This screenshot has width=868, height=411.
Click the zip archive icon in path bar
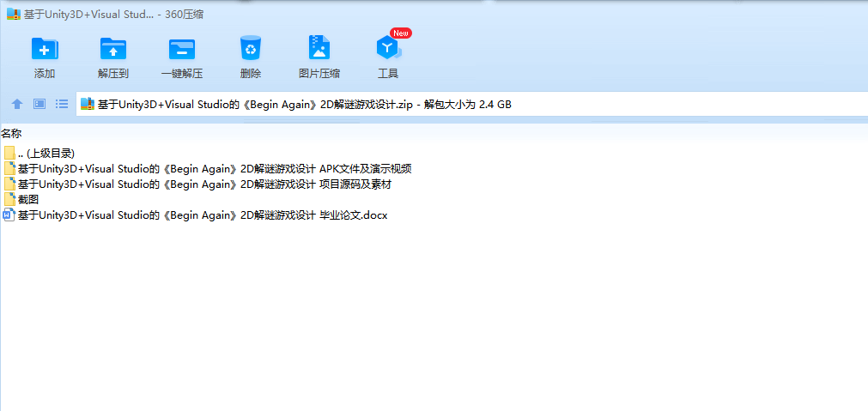coord(88,104)
